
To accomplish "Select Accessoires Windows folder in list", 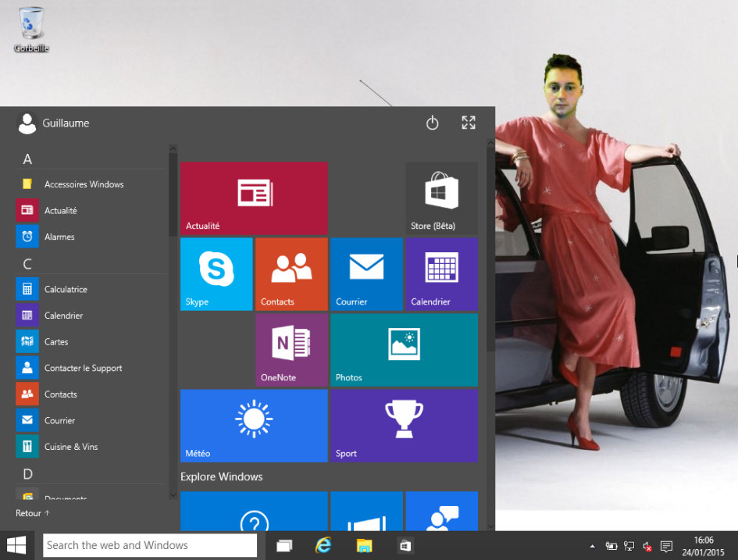I will pyautogui.click(x=84, y=184).
